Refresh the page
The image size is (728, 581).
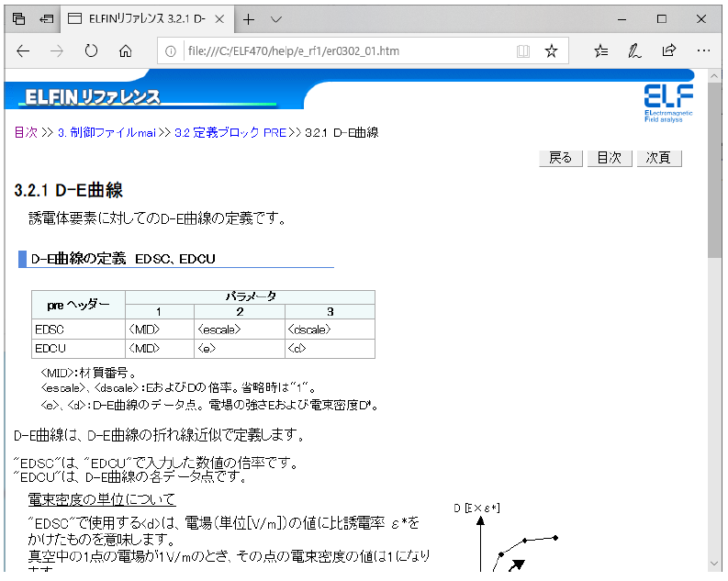(91, 51)
